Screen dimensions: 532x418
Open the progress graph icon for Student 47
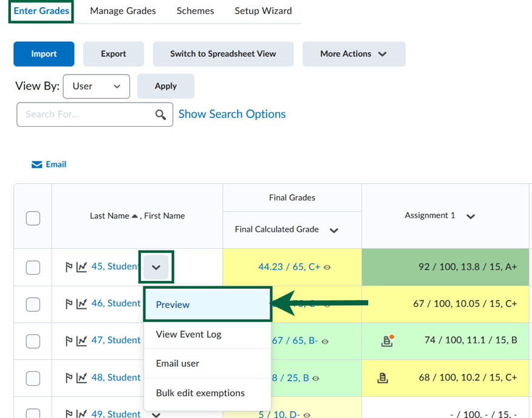(82, 340)
